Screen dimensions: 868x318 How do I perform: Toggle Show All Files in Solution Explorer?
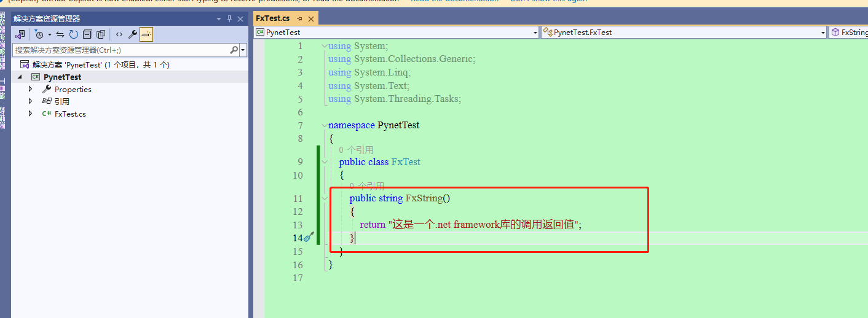point(101,34)
